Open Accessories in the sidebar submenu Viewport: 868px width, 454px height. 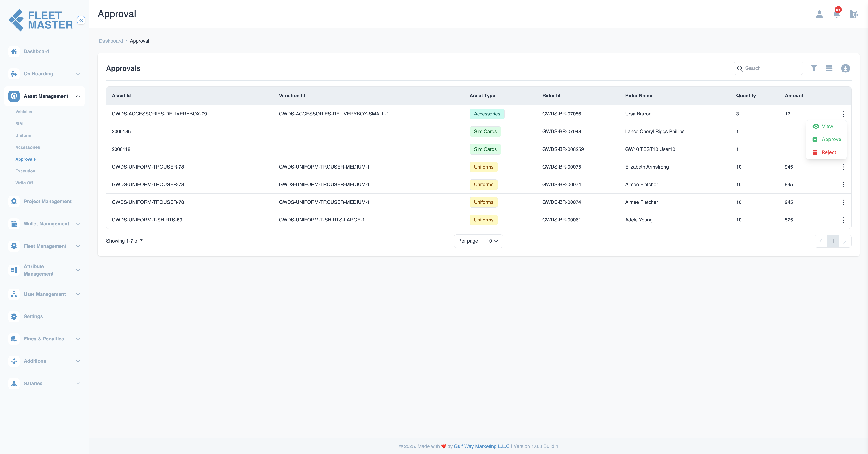[x=28, y=147]
